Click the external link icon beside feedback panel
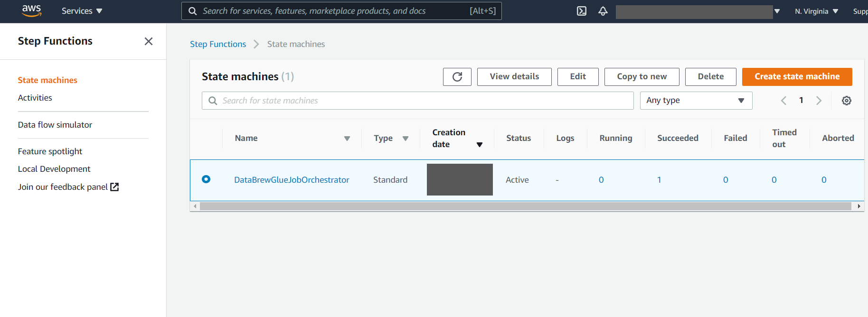The height and width of the screenshot is (317, 868). point(114,187)
